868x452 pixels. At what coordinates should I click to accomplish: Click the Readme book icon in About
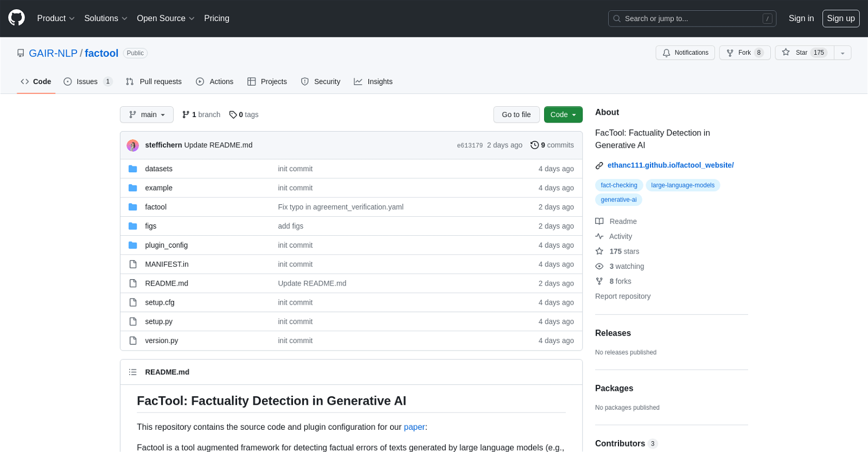pos(599,221)
